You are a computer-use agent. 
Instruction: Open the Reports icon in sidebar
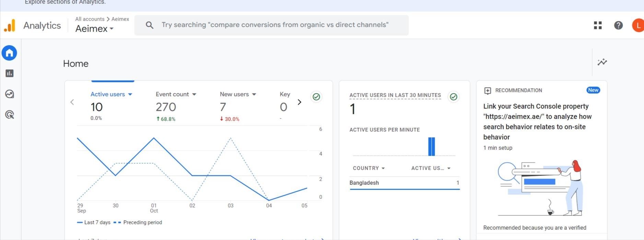[9, 73]
